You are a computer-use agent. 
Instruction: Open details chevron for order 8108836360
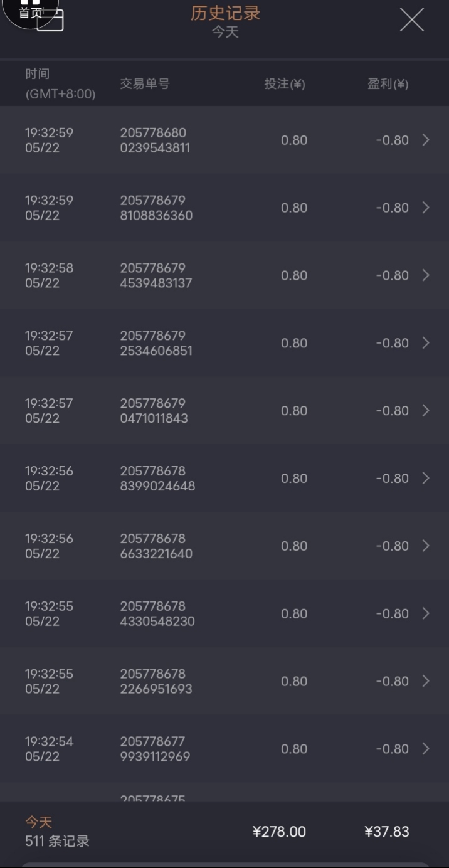(x=426, y=208)
